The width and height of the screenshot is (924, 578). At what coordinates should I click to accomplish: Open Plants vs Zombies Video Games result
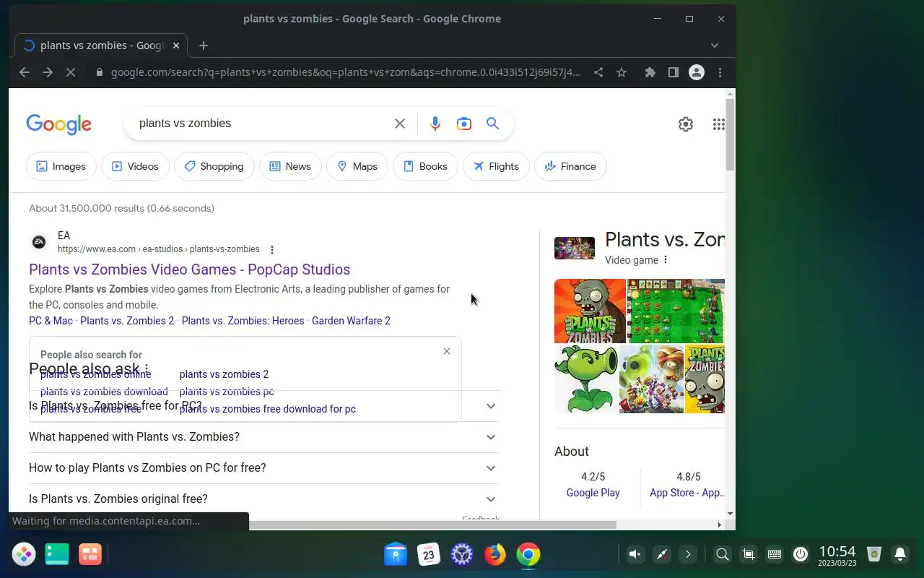click(x=189, y=269)
